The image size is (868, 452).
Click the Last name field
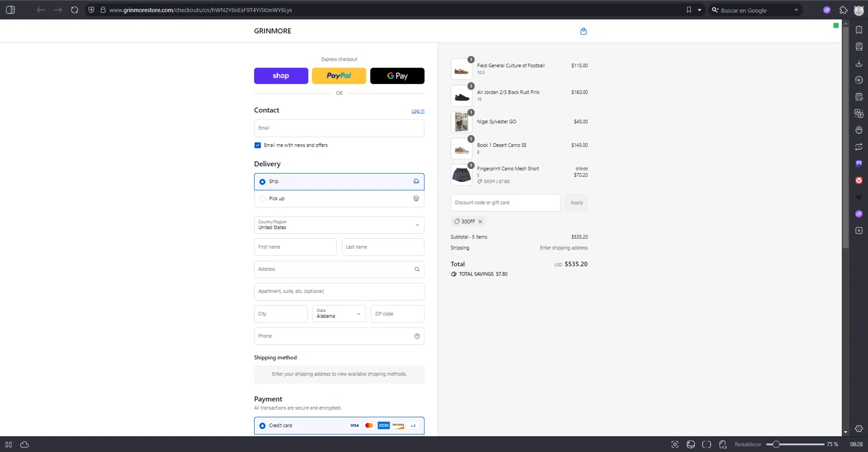(383, 247)
